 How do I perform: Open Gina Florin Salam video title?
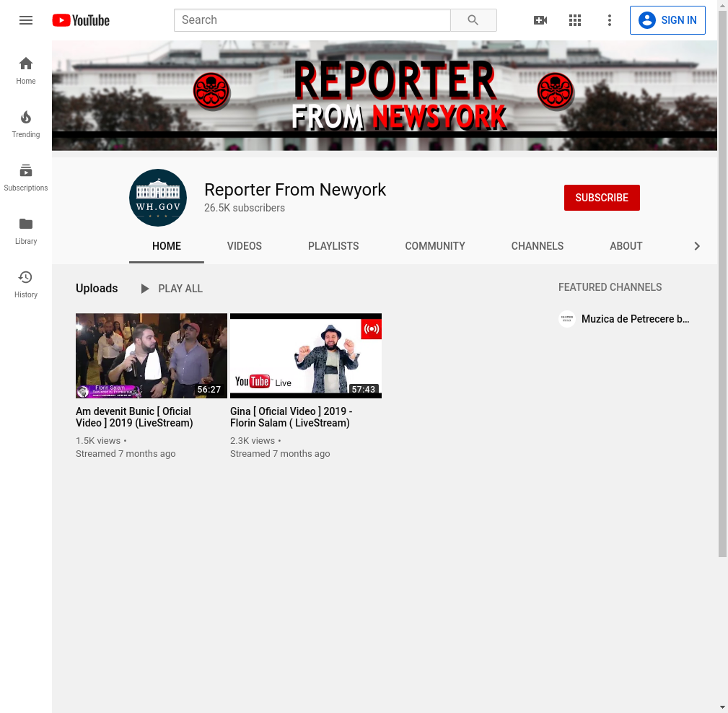click(x=291, y=417)
